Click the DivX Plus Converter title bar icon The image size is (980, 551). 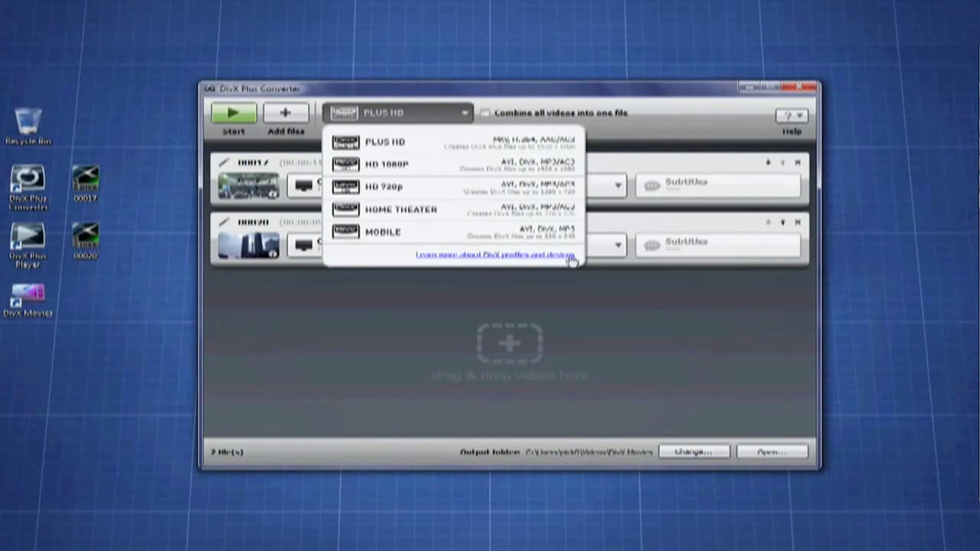[210, 89]
